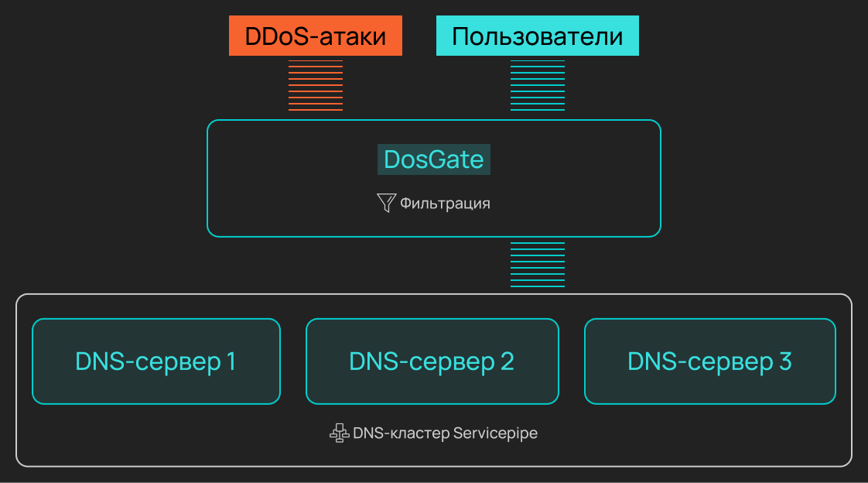Viewport: 868px width, 483px height.
Task: Click the Фильтрация text link
Action: (x=444, y=203)
